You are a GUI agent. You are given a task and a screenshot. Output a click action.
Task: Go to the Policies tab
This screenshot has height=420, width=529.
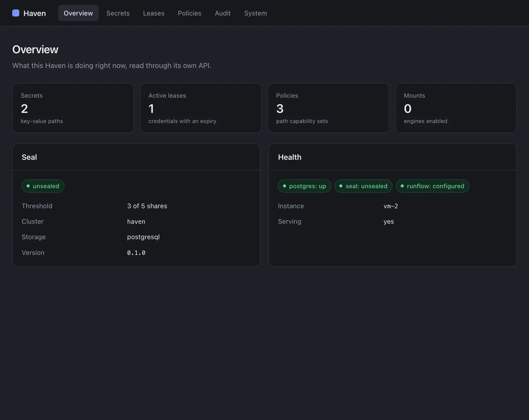coord(189,13)
